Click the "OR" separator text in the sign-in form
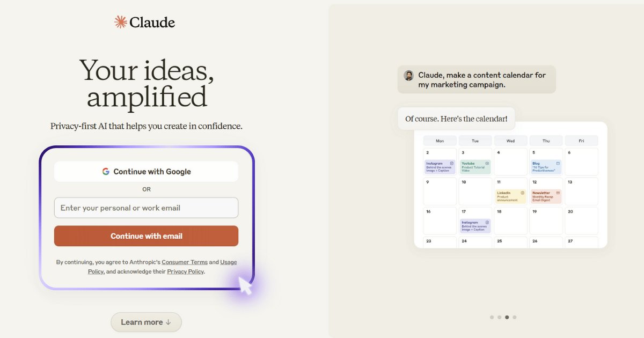This screenshot has height=338, width=644. coord(147,189)
